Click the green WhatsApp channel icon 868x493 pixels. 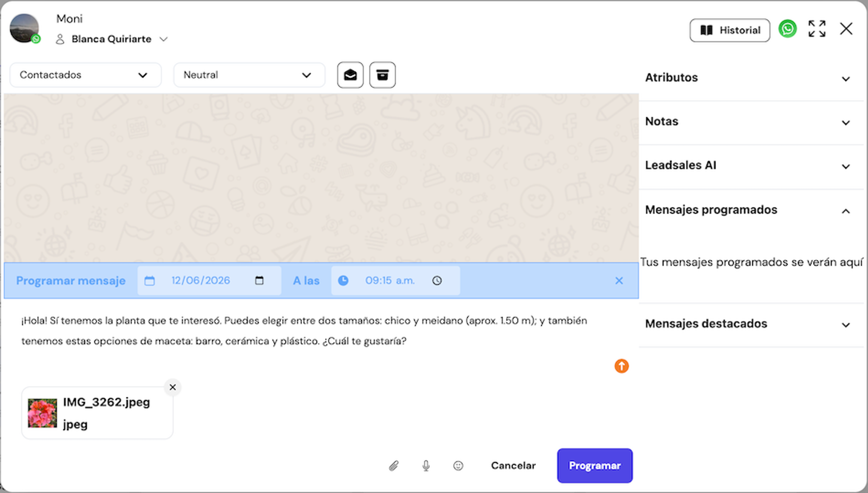787,29
